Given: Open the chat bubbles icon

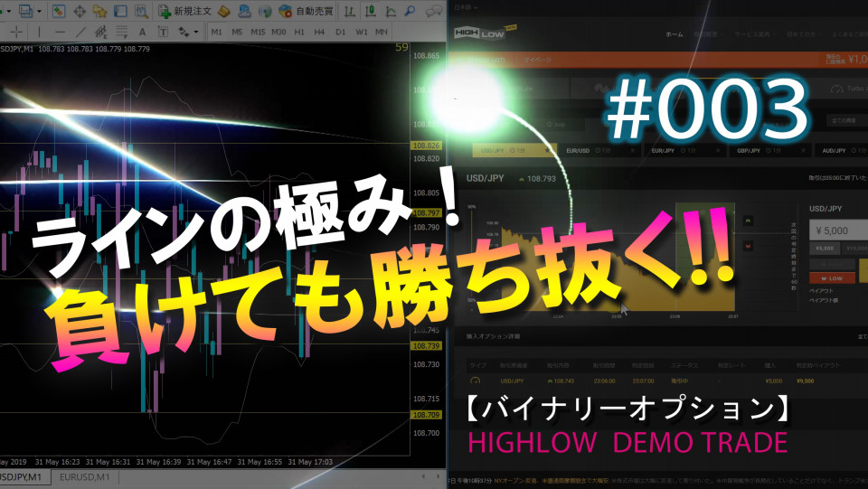Looking at the screenshot, I should pyautogui.click(x=435, y=11).
